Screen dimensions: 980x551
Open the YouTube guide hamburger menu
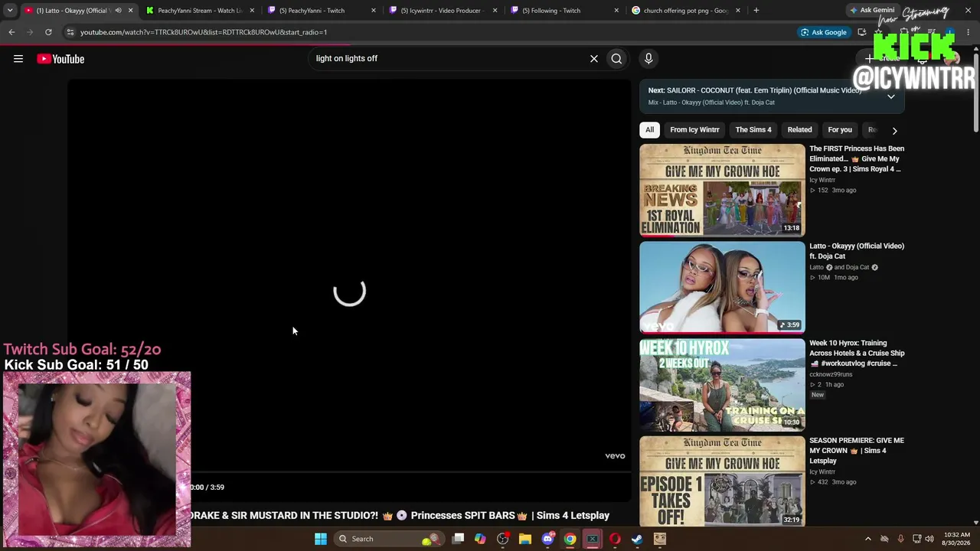18,59
